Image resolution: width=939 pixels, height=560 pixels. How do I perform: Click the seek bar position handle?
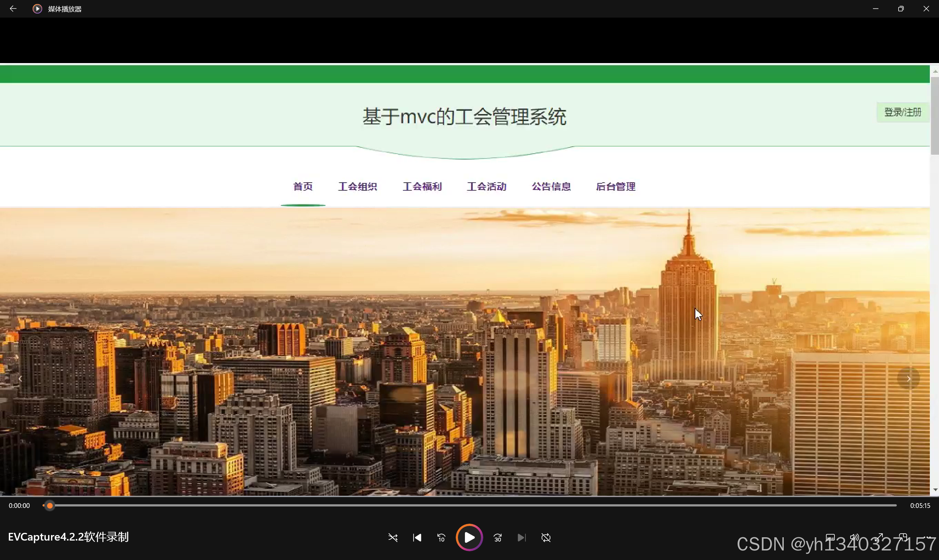click(50, 505)
